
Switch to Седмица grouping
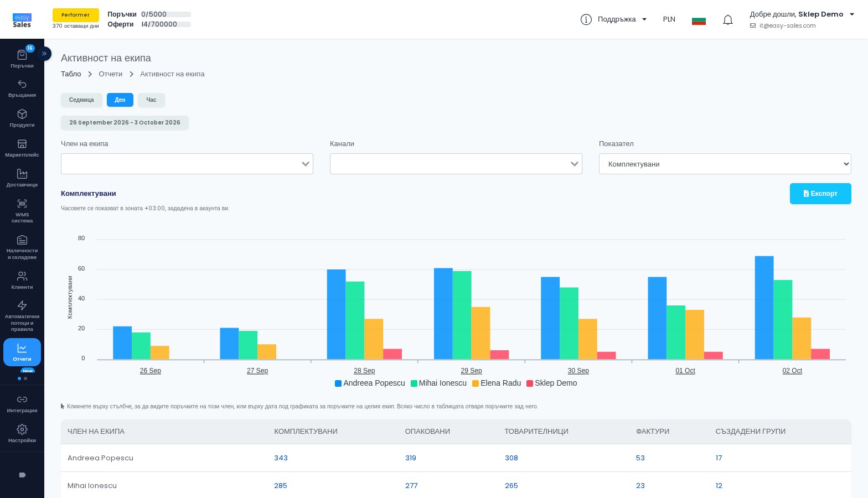click(x=81, y=100)
